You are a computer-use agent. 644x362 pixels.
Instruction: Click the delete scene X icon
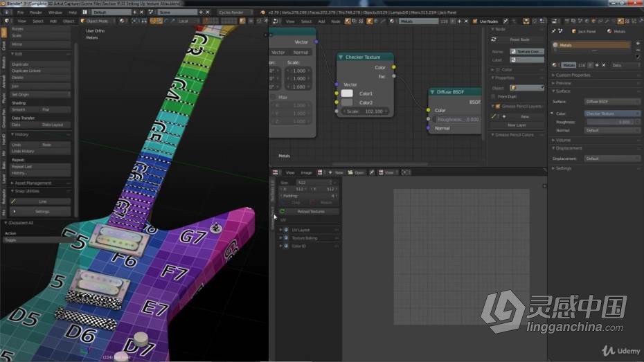[208, 12]
